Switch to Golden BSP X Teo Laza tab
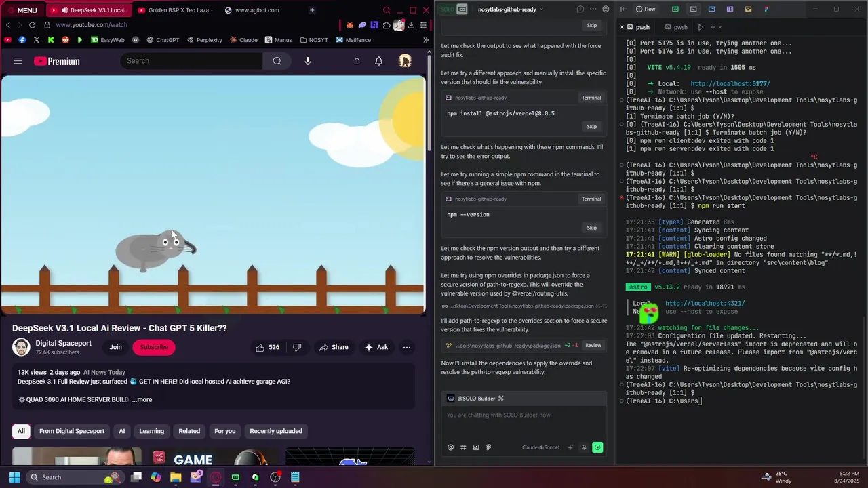This screenshot has width=868, height=488. click(x=173, y=10)
